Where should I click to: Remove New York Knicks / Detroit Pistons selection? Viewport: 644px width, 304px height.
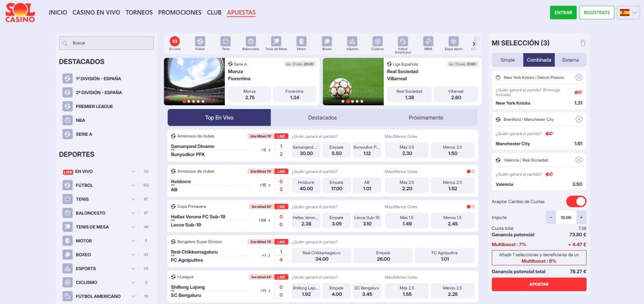coord(579,77)
